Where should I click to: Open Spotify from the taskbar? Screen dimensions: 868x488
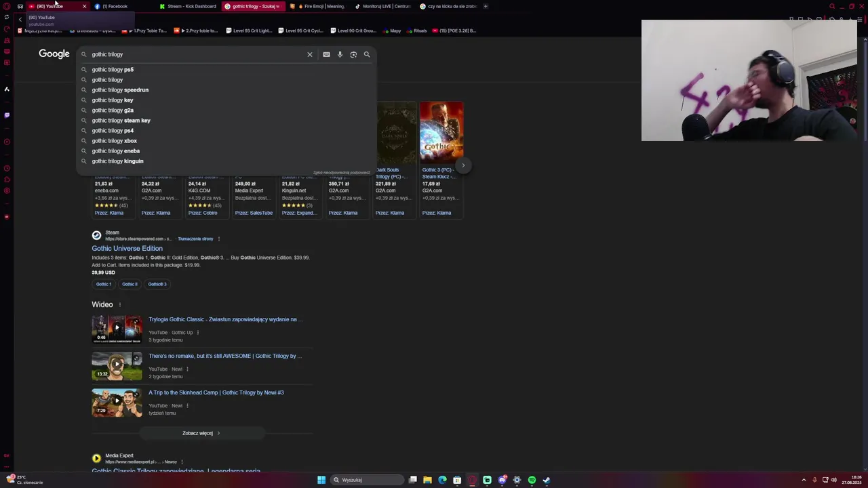tap(532, 480)
